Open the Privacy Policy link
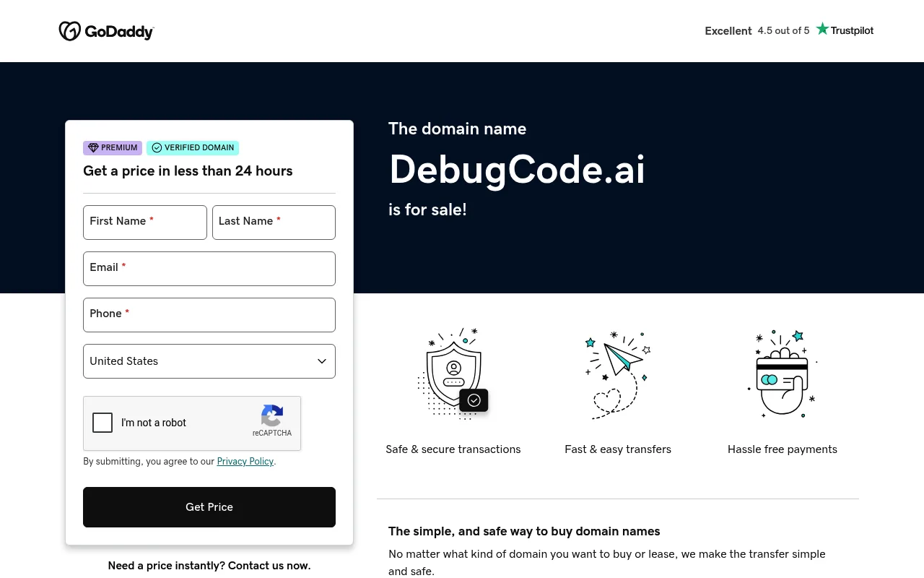Image resolution: width=924 pixels, height=578 pixels. coord(245,462)
